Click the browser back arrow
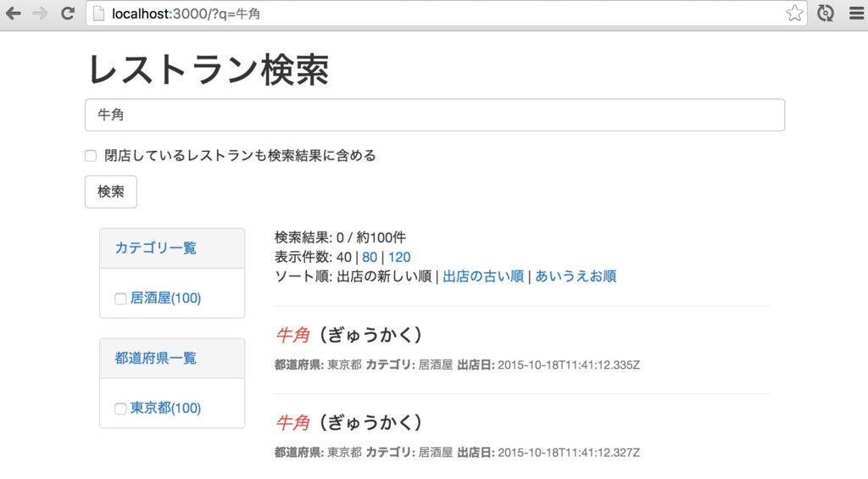Viewport: 868px width, 479px height. click(14, 14)
